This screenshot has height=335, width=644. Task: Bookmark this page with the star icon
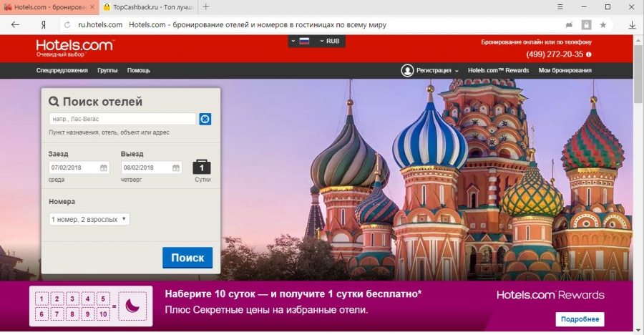pos(603,24)
